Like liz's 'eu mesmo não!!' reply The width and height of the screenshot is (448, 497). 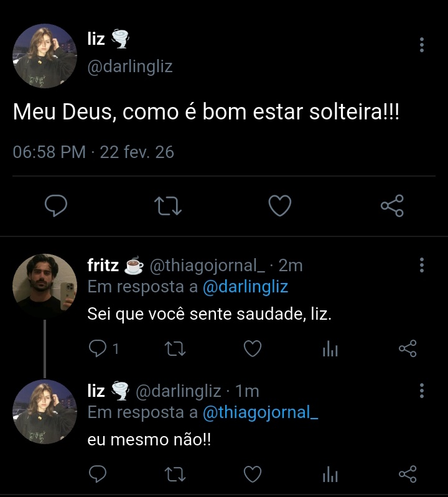(x=252, y=475)
